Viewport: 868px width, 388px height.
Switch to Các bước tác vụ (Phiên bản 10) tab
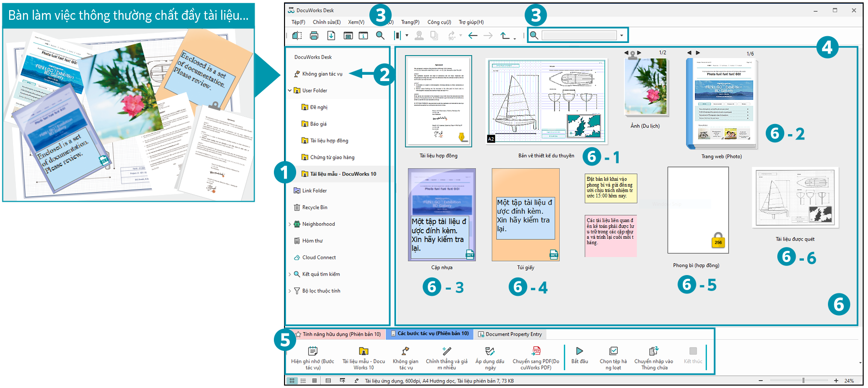coord(429,334)
